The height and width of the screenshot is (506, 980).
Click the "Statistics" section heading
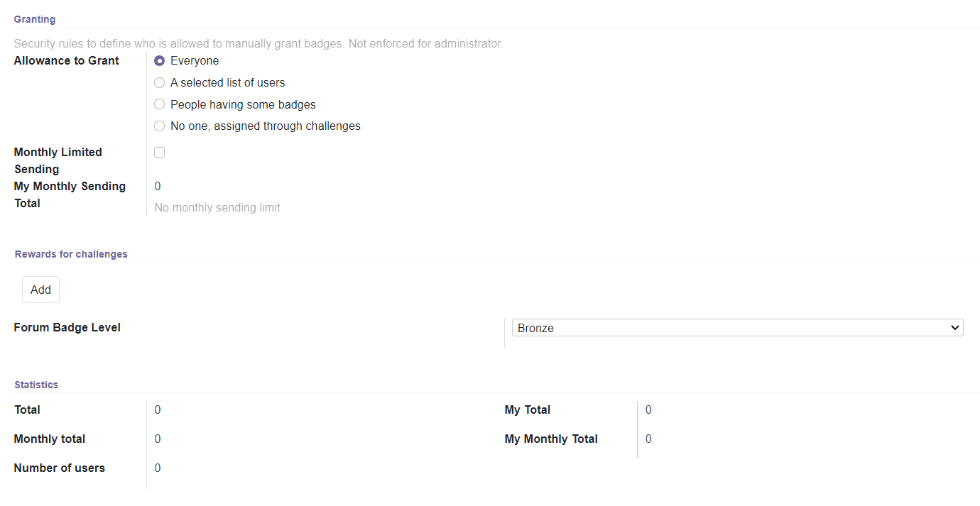[36, 385]
